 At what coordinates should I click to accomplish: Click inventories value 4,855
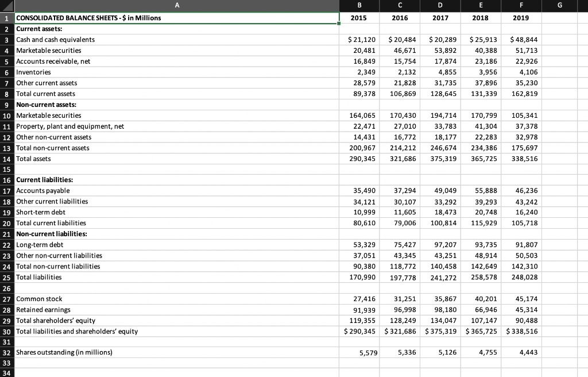pyautogui.click(x=440, y=72)
